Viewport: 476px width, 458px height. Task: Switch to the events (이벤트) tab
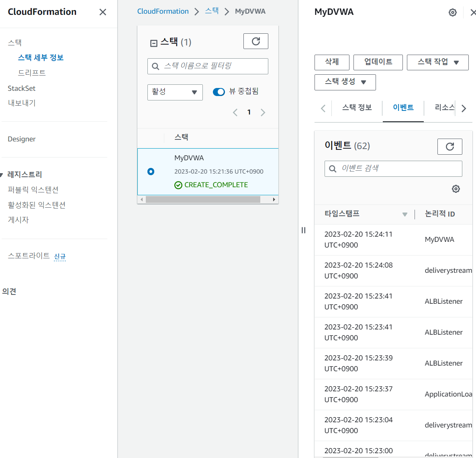pos(403,108)
